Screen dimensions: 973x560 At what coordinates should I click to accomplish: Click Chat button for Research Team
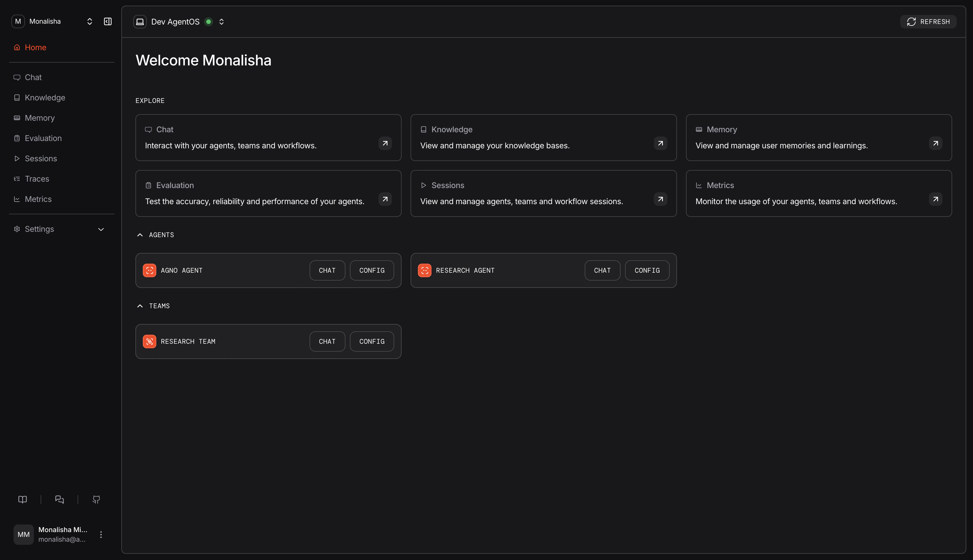click(x=327, y=341)
